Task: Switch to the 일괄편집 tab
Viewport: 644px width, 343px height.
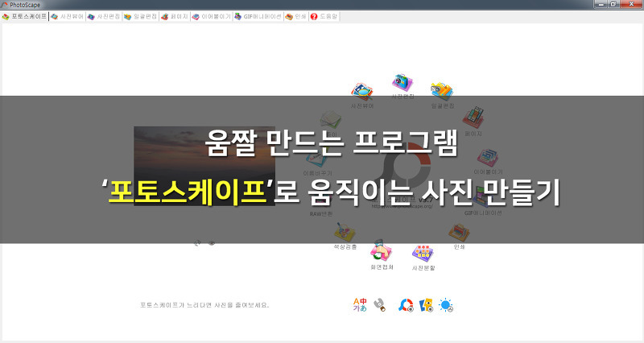Action: 140,16
